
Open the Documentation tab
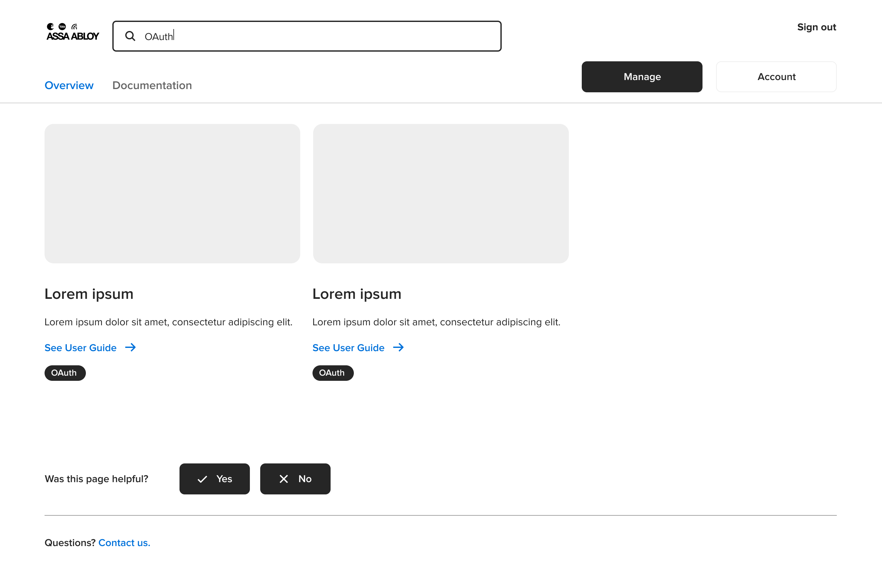click(152, 86)
